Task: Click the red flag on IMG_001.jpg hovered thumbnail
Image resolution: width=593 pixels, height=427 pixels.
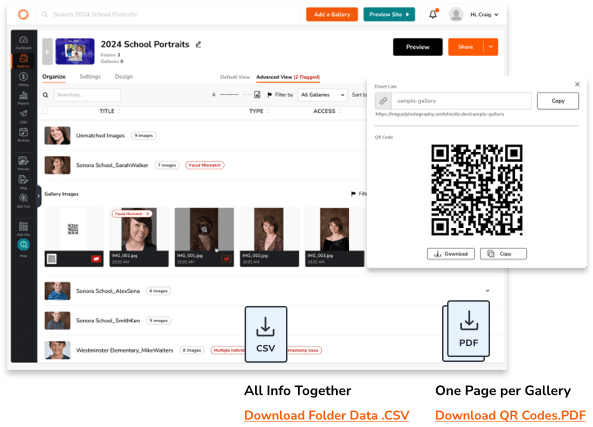Action: pos(226,259)
